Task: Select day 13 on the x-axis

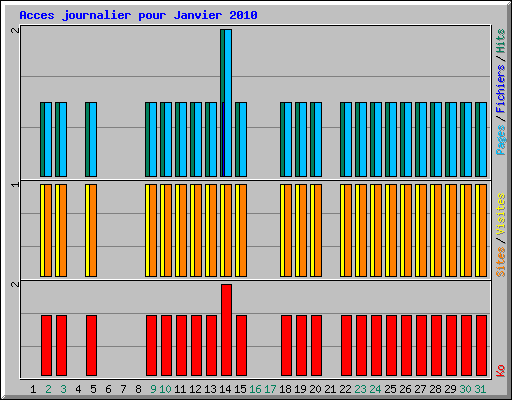Action: (x=210, y=389)
